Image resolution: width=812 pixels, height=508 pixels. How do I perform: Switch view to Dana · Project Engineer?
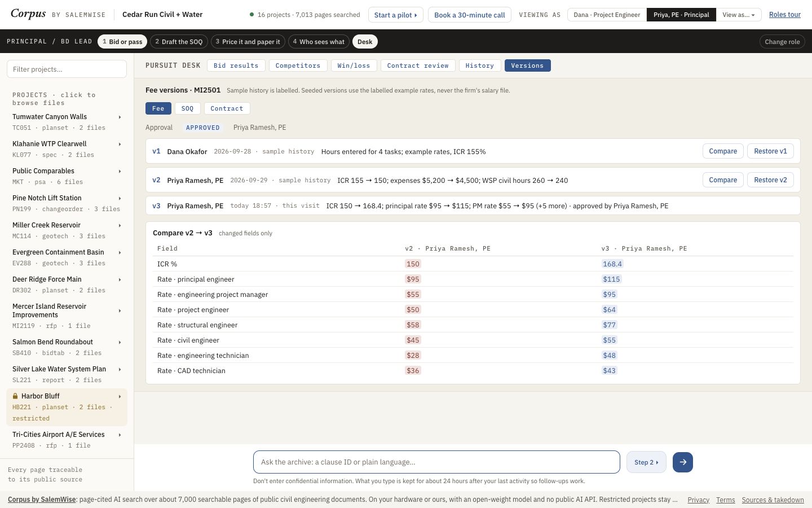pos(607,15)
